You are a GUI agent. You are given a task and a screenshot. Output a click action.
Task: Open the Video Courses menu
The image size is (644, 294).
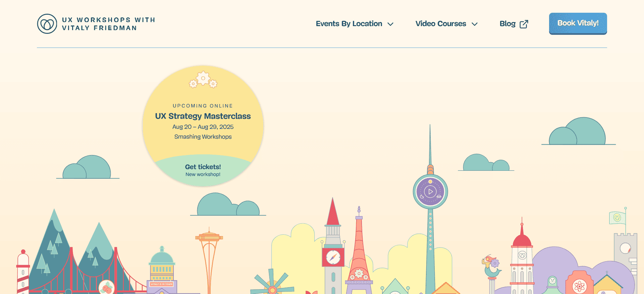440,24
